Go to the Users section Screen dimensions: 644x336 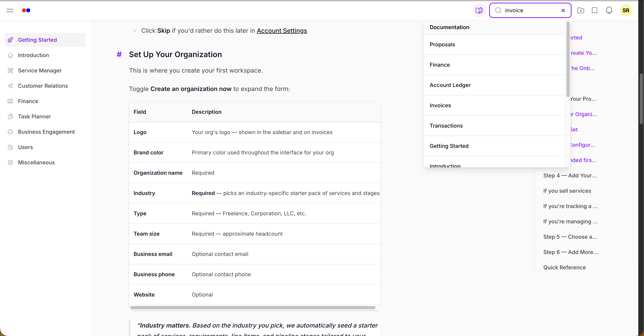tap(45, 147)
